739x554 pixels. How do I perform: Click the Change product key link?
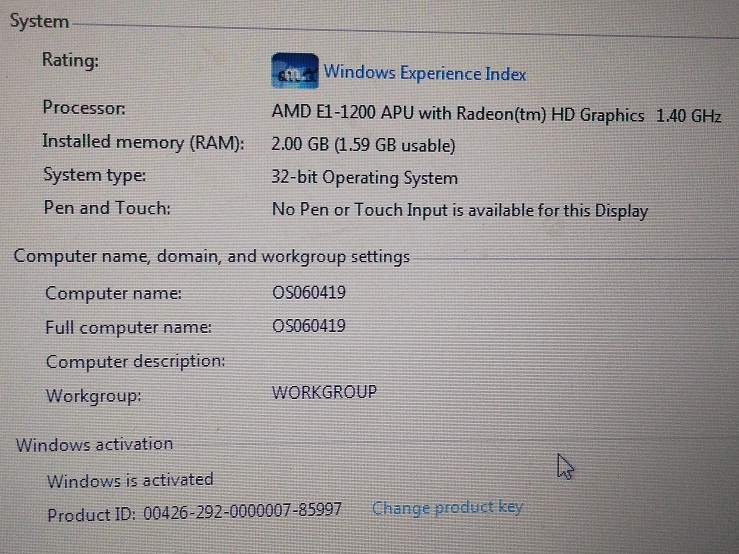[447, 507]
